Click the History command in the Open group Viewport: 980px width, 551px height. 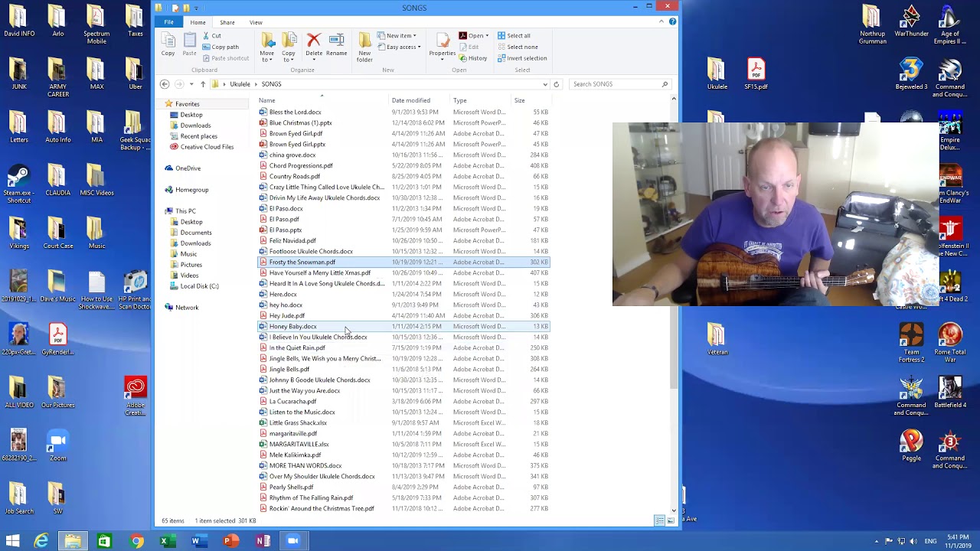[473, 58]
